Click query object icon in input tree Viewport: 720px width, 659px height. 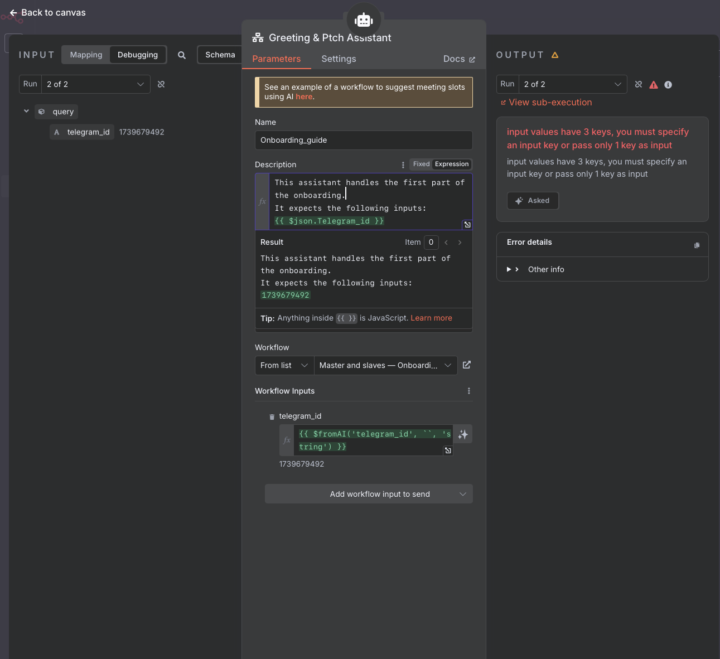pyautogui.click(x=41, y=112)
